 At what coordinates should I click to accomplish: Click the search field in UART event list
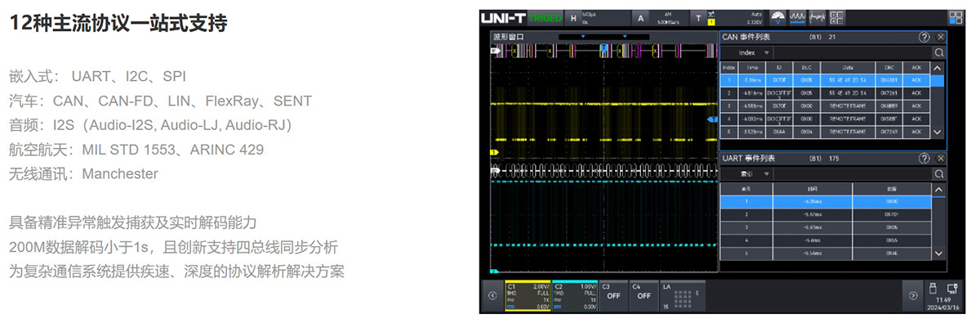853,173
